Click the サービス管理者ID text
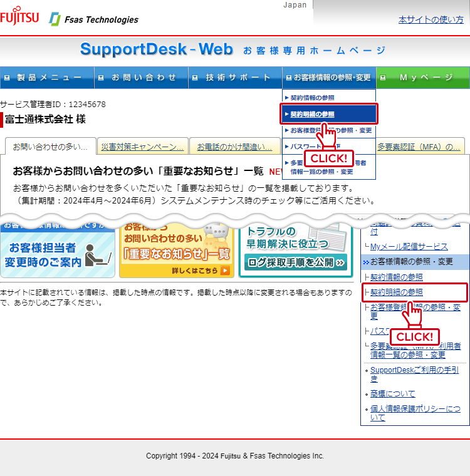The height and width of the screenshot is (476, 470). pyautogui.click(x=53, y=105)
